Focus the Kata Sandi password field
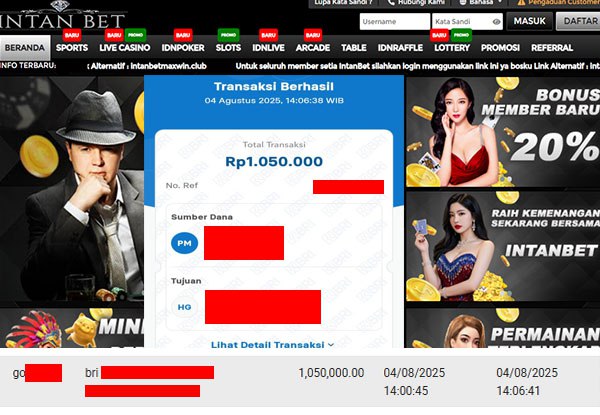 (x=467, y=22)
